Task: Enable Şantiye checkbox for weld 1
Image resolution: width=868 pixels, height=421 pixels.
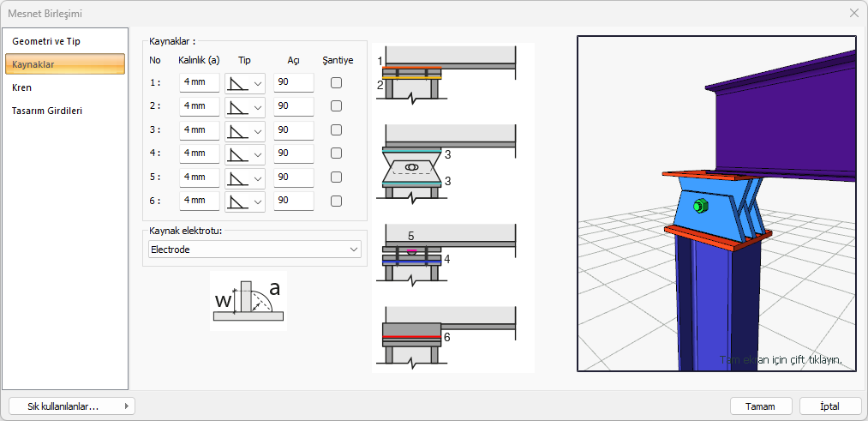Action: 337,83
